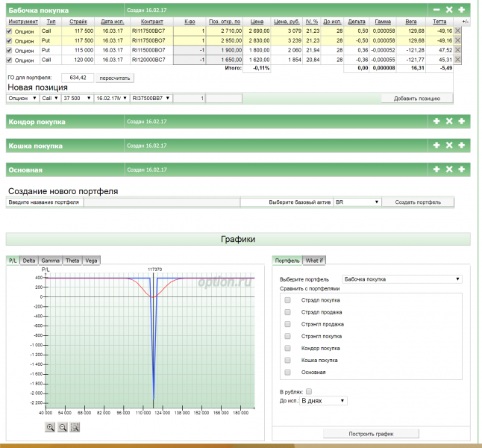
Task: Zoom in on the P/L chart
Action: 50,427
